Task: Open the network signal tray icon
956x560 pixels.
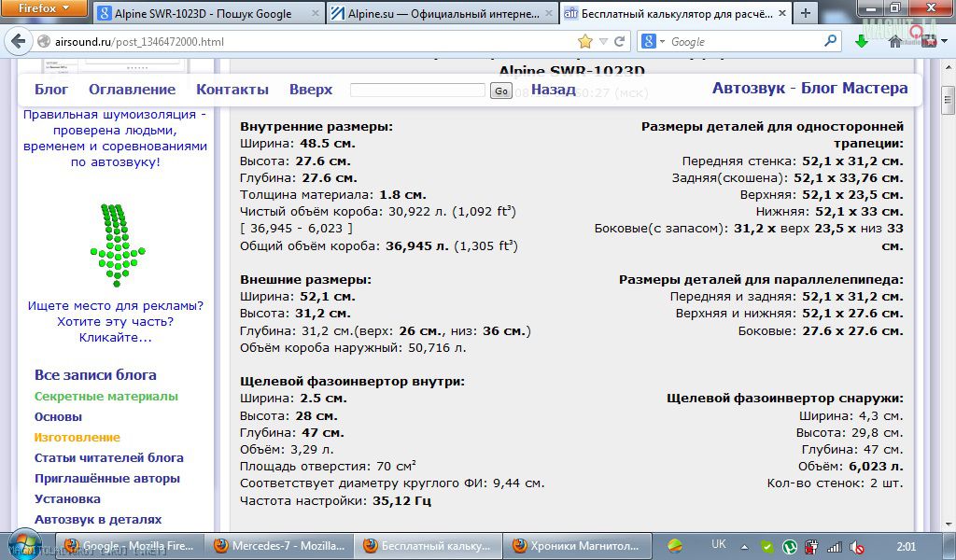Action: pyautogui.click(x=834, y=547)
